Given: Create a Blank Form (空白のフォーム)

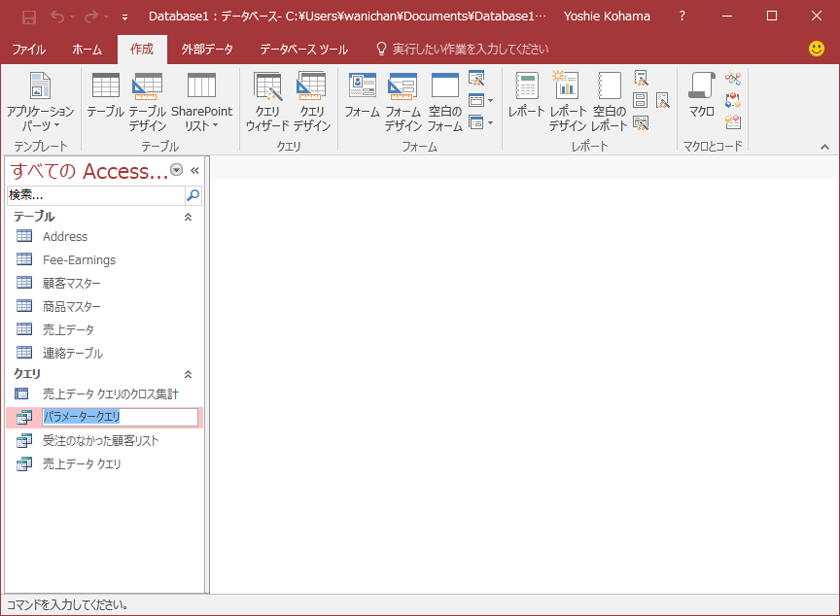Looking at the screenshot, I should 444,102.
